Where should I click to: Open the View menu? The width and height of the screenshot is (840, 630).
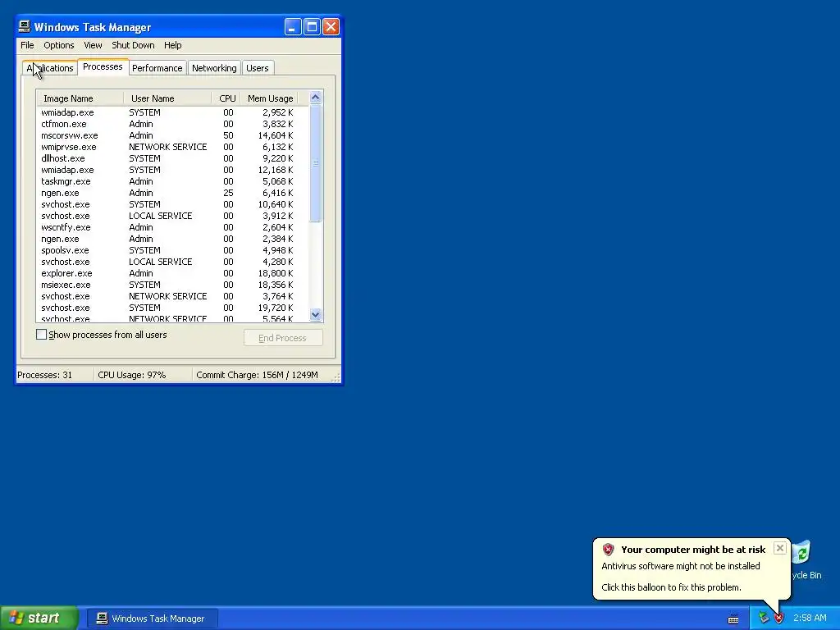93,45
